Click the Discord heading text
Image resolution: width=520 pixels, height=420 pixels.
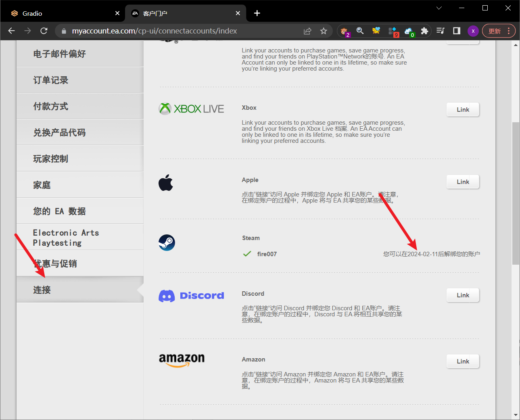(253, 294)
